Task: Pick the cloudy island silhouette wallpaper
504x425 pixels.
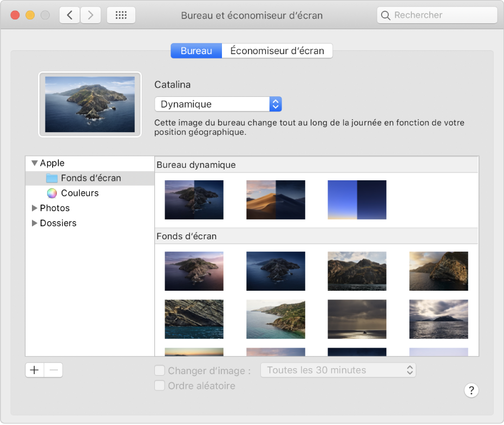Action: click(x=438, y=319)
